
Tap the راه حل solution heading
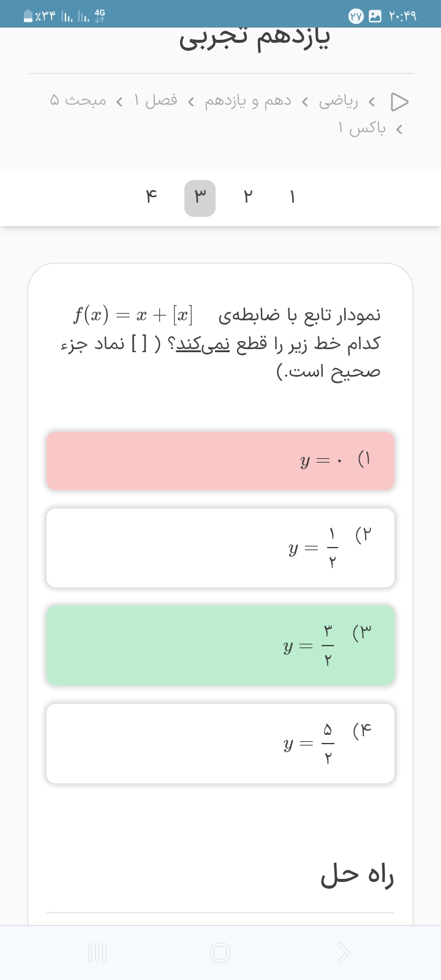(357, 876)
